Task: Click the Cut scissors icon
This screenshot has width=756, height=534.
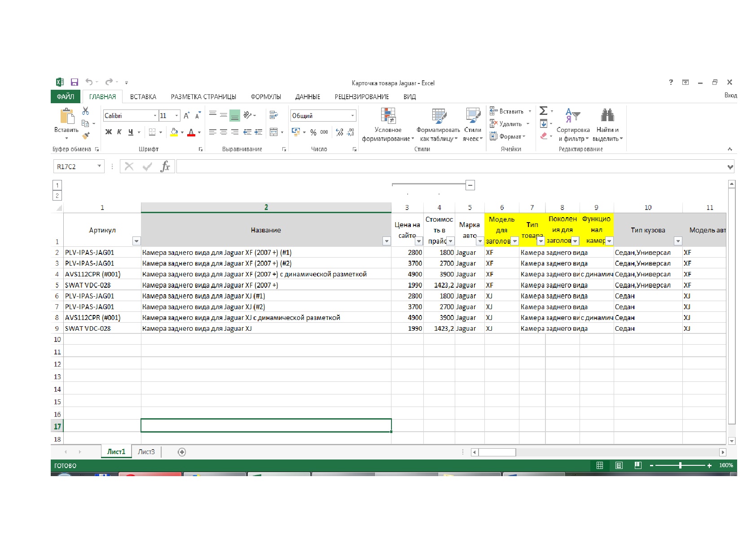Action: tap(85, 111)
